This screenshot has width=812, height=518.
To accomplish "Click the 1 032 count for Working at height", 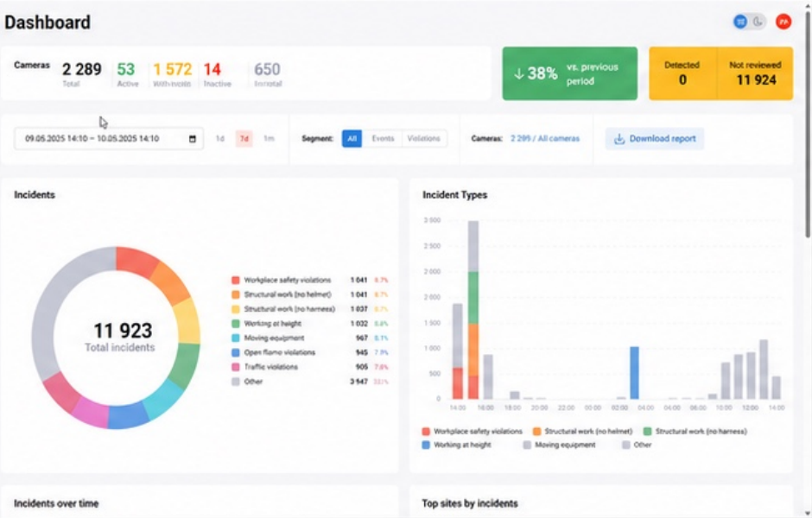I will 358,324.
